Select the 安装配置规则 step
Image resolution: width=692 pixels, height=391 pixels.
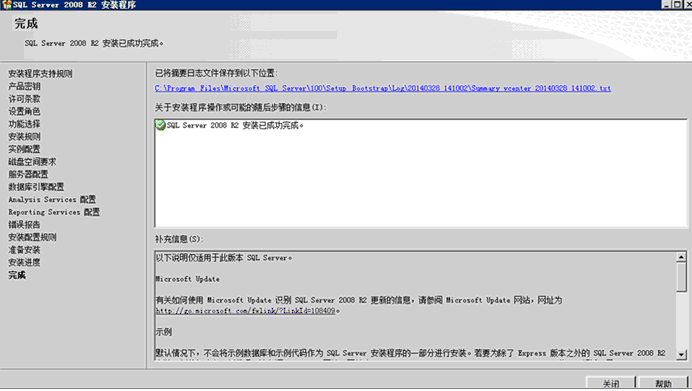click(x=32, y=237)
